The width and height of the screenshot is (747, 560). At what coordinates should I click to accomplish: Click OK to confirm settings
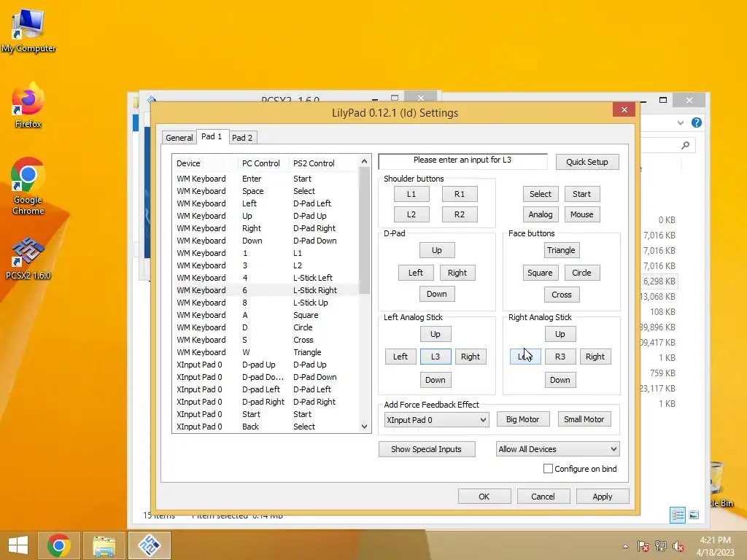coord(484,496)
